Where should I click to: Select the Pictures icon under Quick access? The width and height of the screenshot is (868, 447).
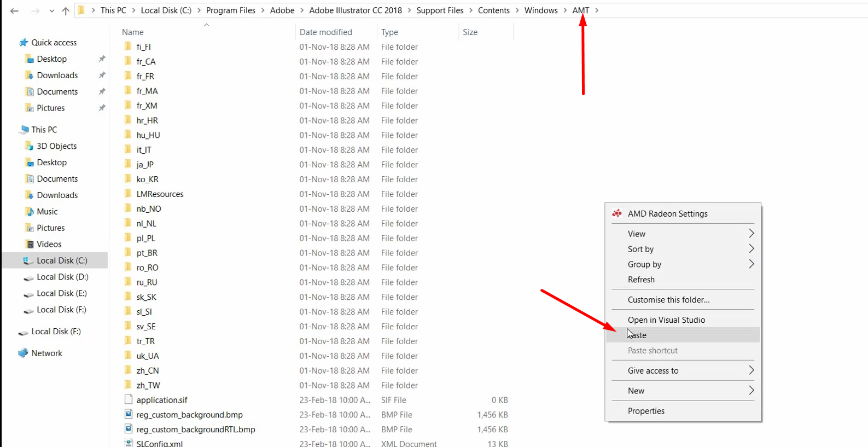click(x=30, y=108)
